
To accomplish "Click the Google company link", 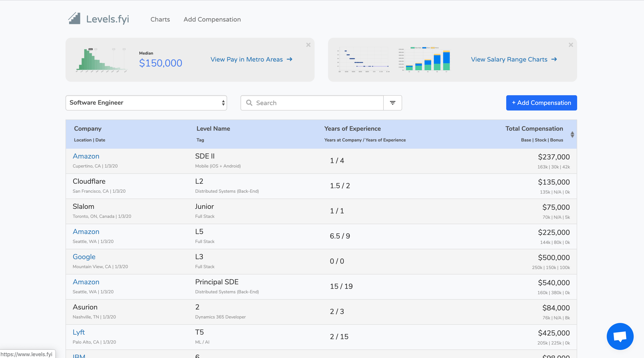I will pyautogui.click(x=84, y=257).
